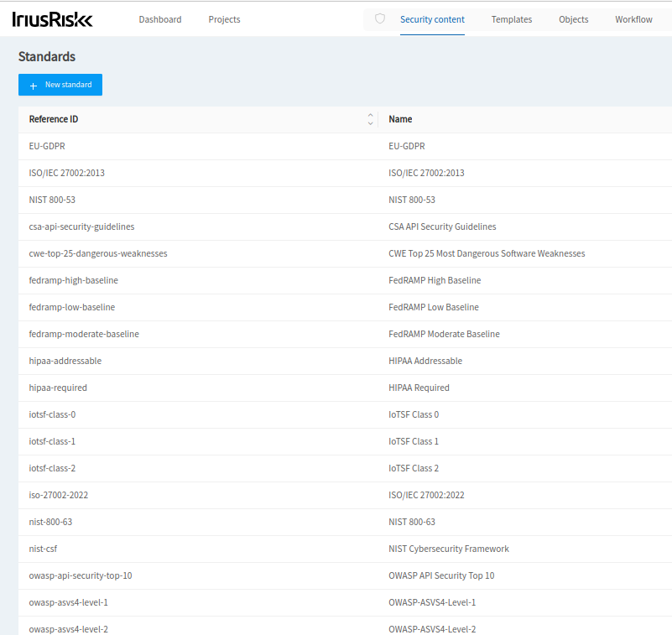Click the plus icon on New standard button
This screenshot has height=635, width=672.
(x=34, y=85)
